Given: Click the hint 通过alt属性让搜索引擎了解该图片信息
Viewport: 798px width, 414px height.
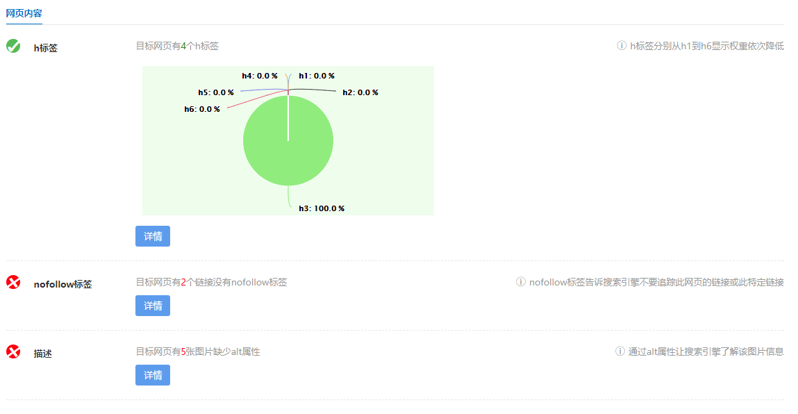Looking at the screenshot, I should (x=706, y=351).
